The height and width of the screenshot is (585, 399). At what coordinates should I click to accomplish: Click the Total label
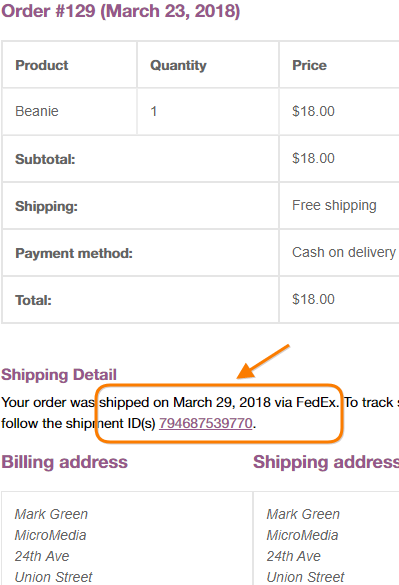[x=33, y=300]
